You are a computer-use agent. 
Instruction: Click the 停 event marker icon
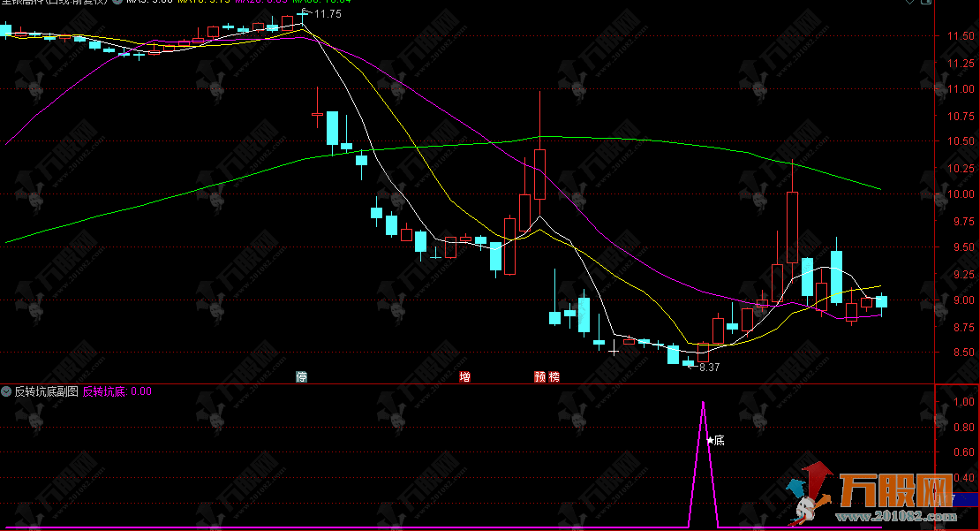click(x=301, y=376)
